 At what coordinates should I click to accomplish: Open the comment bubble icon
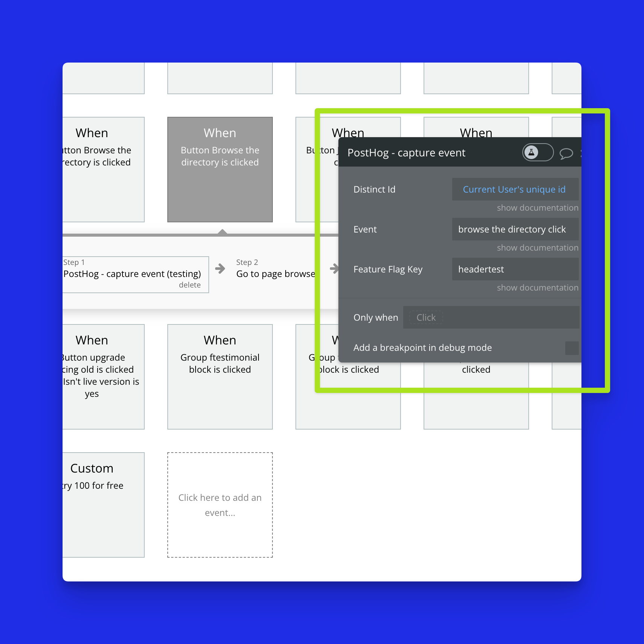[x=566, y=153]
